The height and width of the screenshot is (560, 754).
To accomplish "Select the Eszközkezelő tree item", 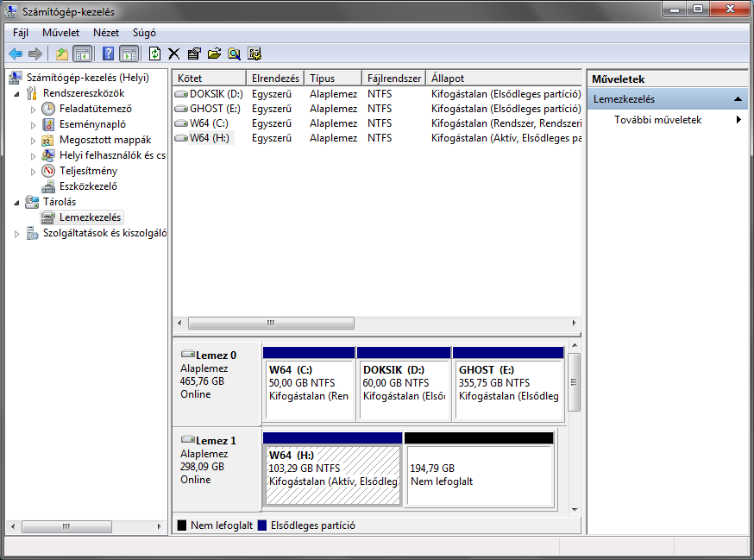I will click(88, 186).
